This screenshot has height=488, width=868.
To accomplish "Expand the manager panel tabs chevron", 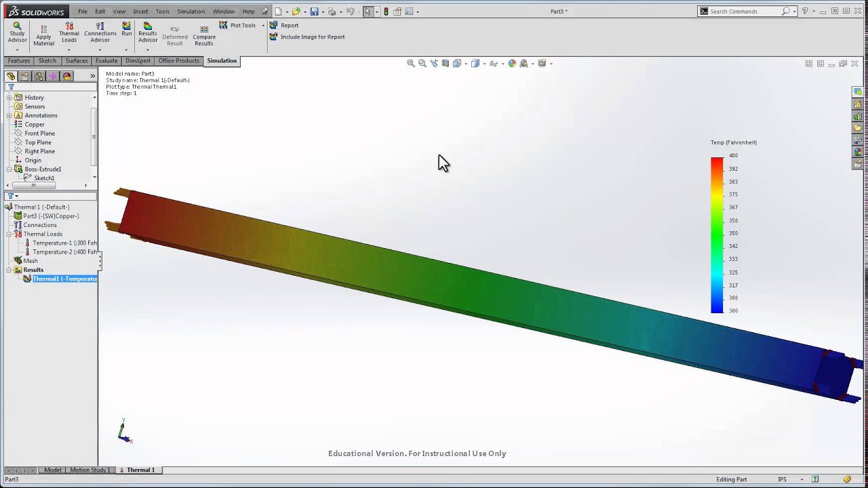I will point(93,76).
